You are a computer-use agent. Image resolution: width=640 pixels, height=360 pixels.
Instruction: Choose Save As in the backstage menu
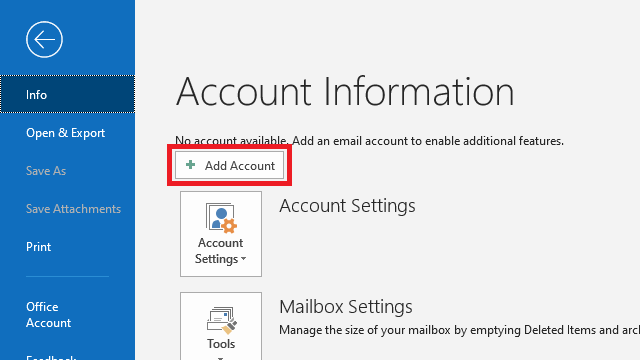46,171
